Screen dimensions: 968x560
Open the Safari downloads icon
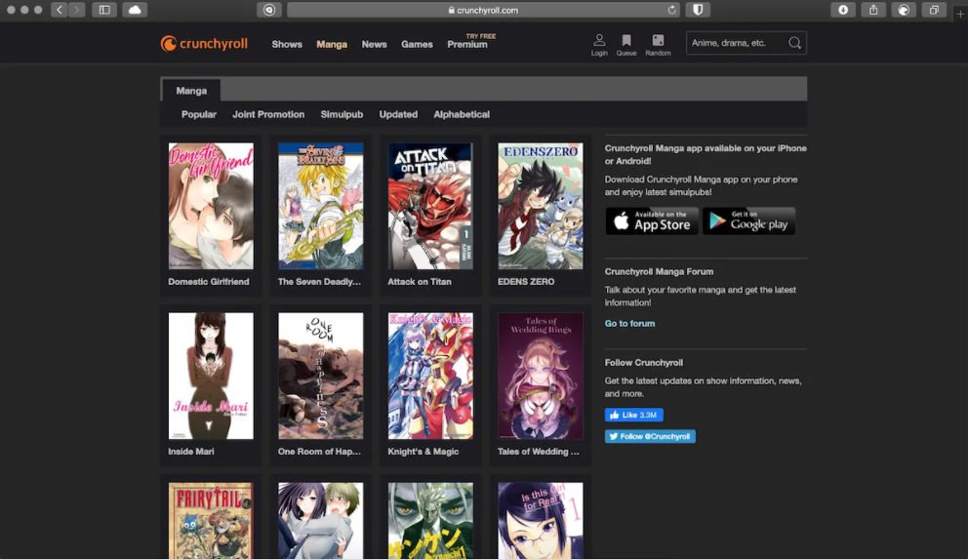pyautogui.click(x=843, y=10)
